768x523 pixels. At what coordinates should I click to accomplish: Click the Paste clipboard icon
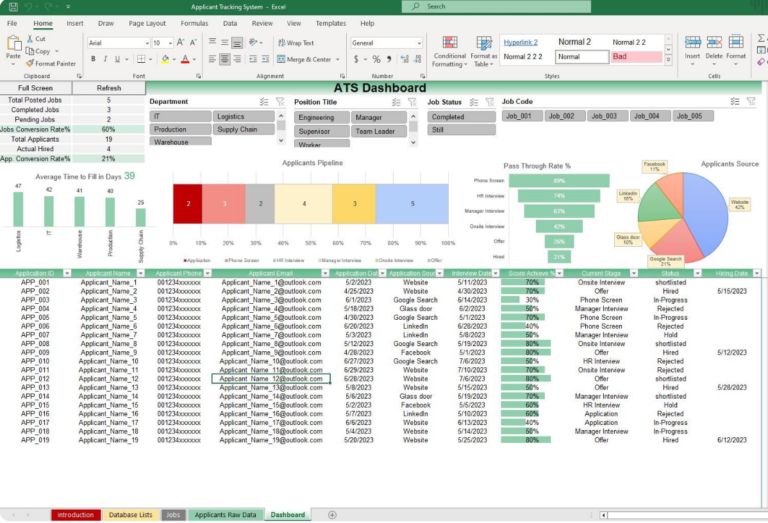pyautogui.click(x=13, y=45)
